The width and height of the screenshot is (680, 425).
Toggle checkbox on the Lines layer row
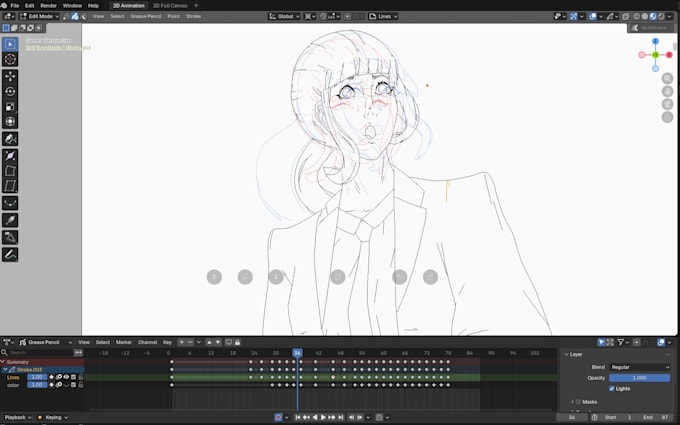click(73, 377)
